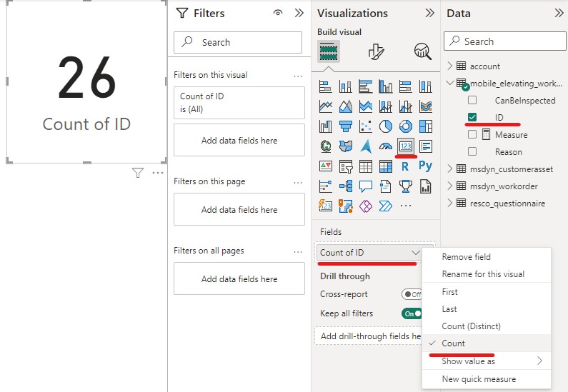This screenshot has height=392, width=568.
Task: Open the Count of ID field dropdown
Action: (416, 253)
